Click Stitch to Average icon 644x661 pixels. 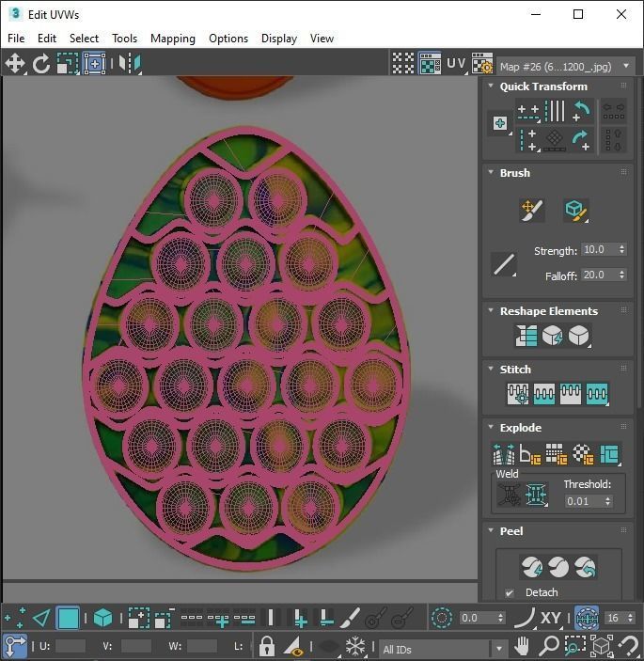[x=544, y=394]
